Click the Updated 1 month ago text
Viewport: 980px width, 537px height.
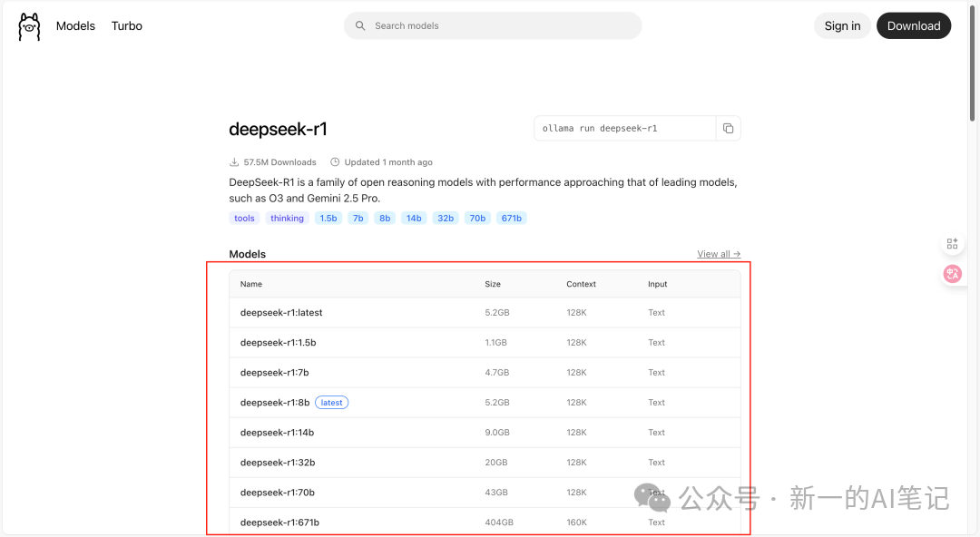tap(388, 161)
